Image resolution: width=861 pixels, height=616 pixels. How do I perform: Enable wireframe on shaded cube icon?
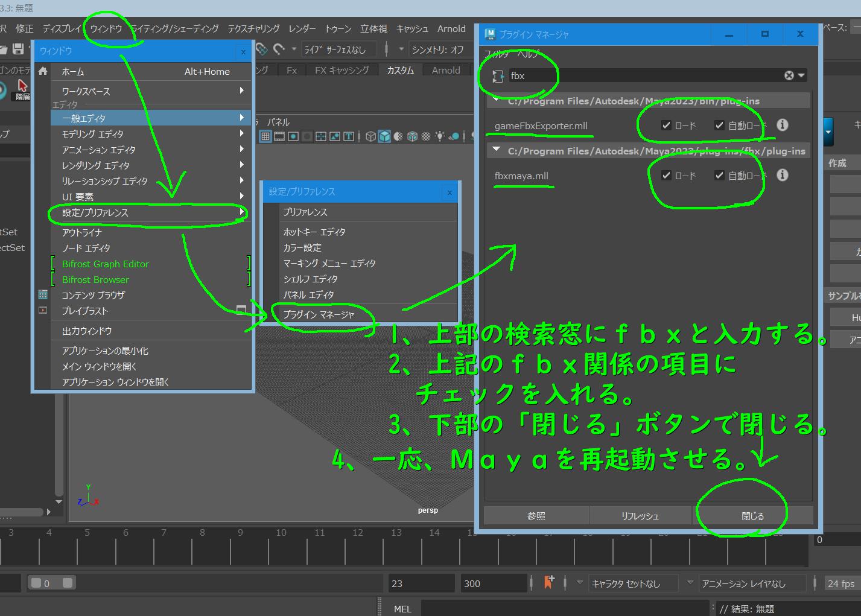pyautogui.click(x=412, y=136)
